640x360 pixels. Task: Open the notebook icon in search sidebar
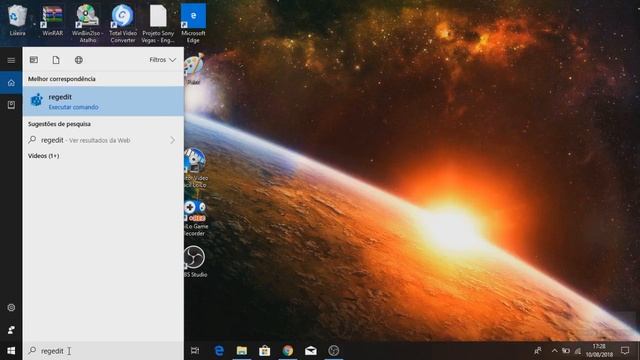[x=11, y=105]
